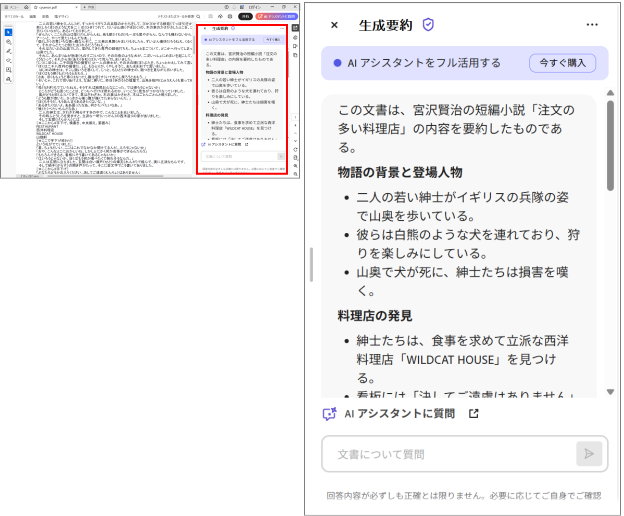The width and height of the screenshot is (624, 516).
Task: Click the + 作成 button in Acrobat
Action: pos(88,7)
